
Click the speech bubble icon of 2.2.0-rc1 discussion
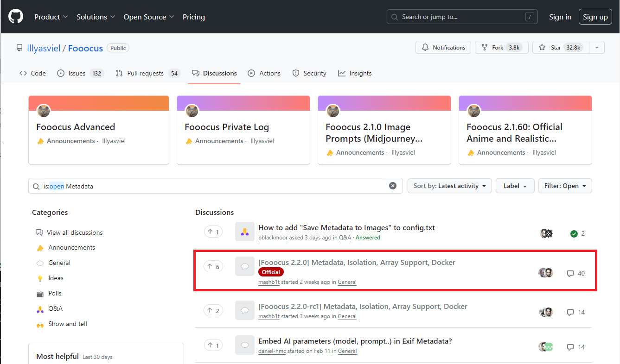click(245, 310)
